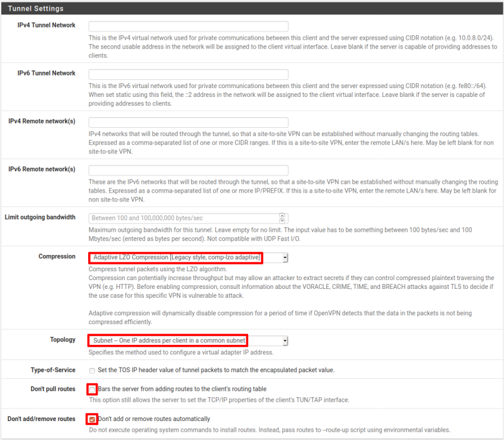Open the Compression dropdown

coord(188,257)
